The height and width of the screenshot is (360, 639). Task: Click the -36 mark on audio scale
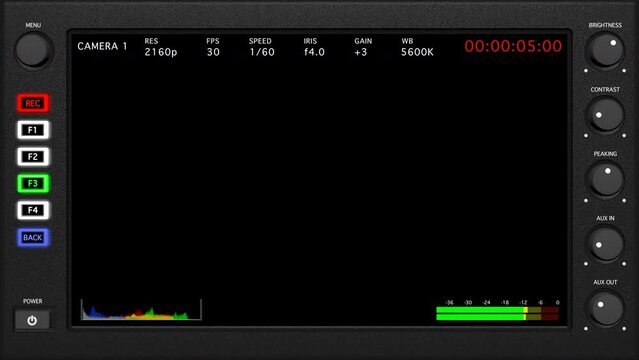(449, 303)
